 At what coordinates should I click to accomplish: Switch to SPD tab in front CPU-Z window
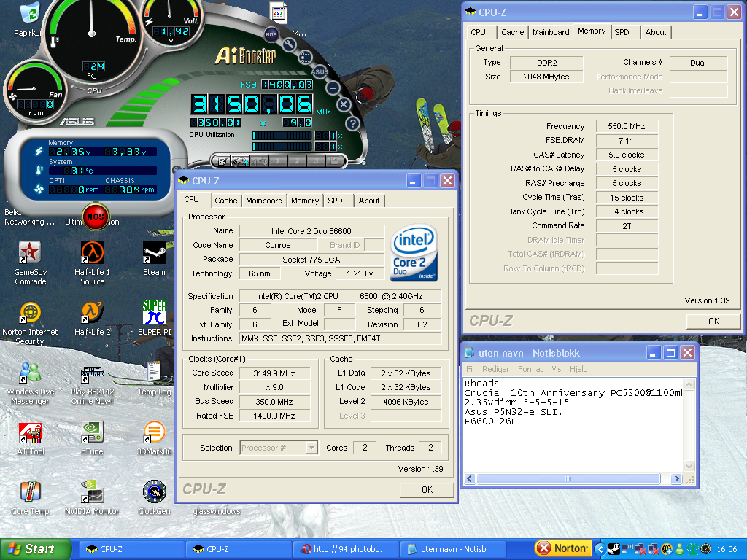point(335,201)
